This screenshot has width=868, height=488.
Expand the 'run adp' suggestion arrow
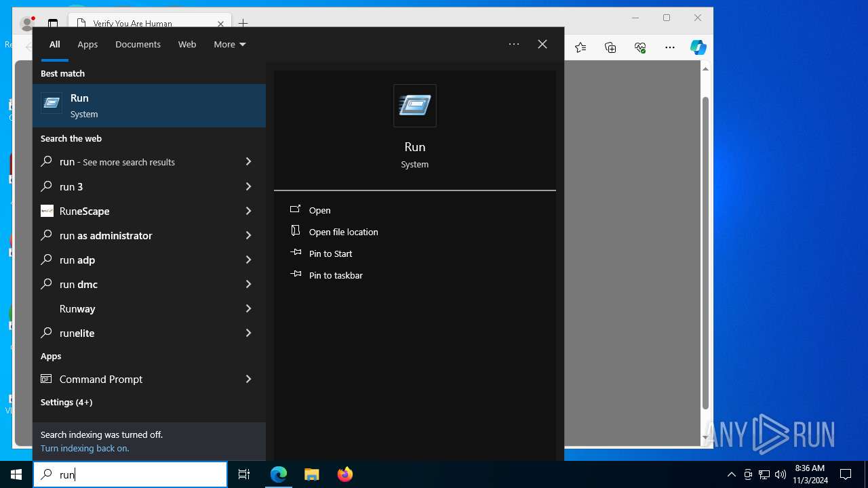click(x=248, y=260)
